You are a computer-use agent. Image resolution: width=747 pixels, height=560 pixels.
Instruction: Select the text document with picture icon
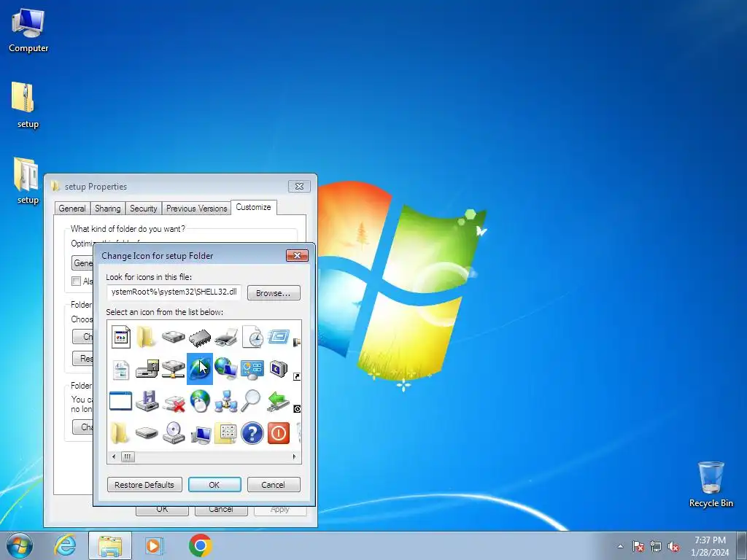pos(120,370)
